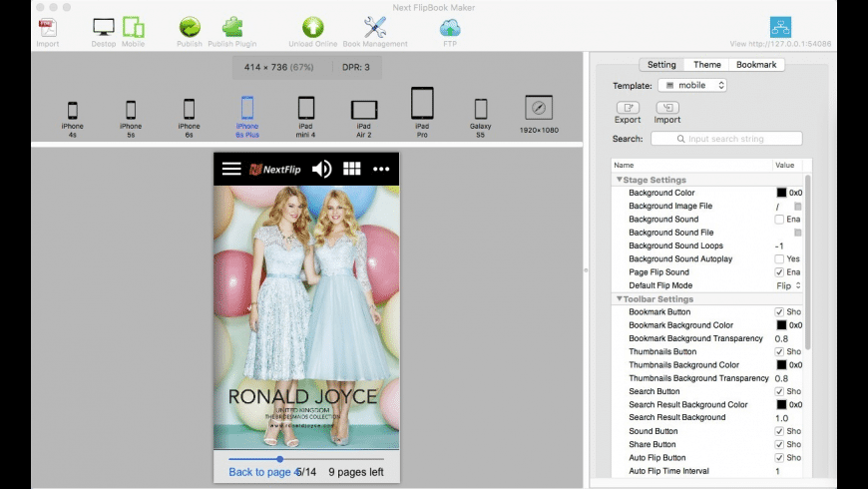The image size is (868, 489).
Task: Enable the Background Sound checkbox
Action: coord(779,220)
